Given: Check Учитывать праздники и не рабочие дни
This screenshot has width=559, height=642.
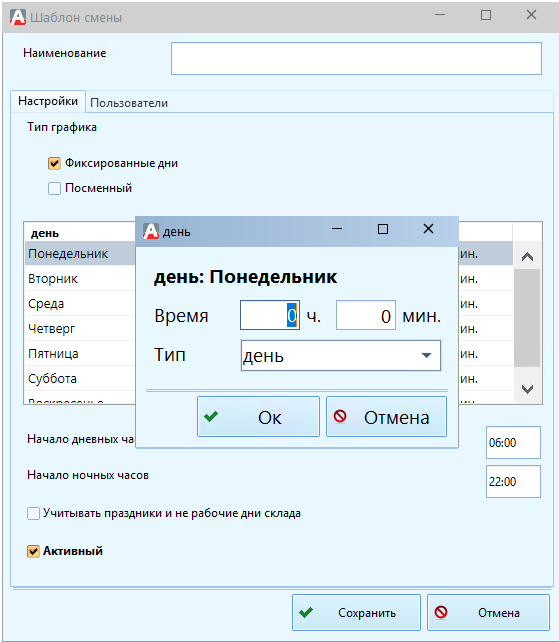Looking at the screenshot, I should 33,513.
